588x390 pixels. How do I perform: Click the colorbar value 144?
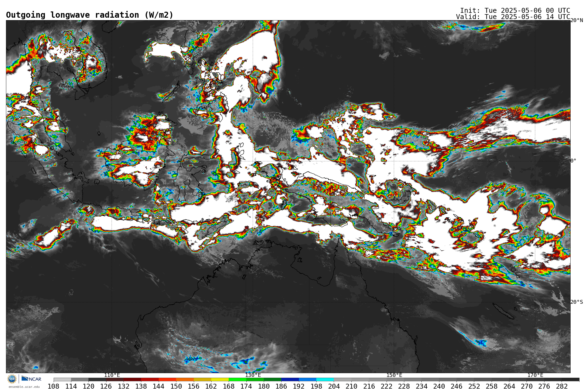(x=158, y=386)
